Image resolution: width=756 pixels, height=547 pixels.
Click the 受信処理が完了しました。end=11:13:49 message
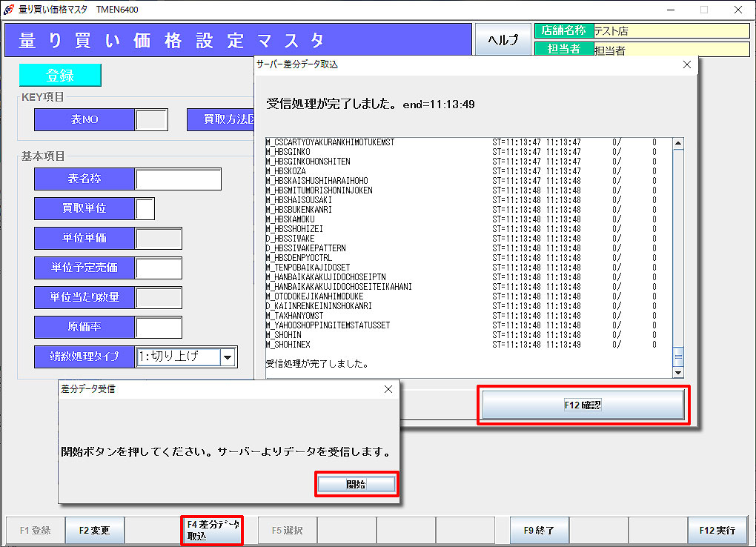(371, 105)
